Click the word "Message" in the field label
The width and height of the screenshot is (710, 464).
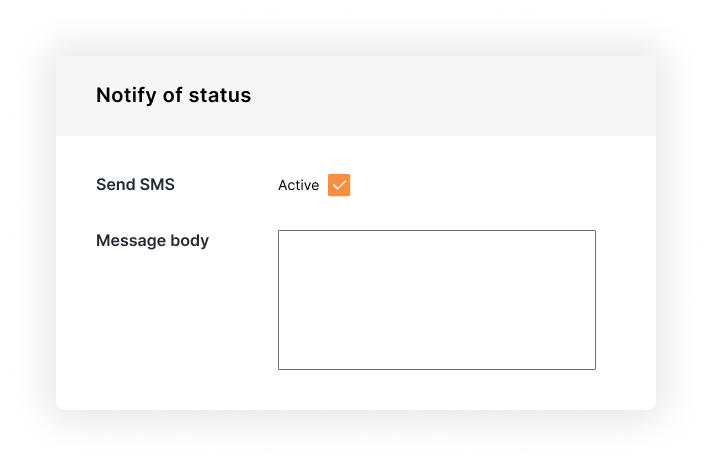coord(131,241)
